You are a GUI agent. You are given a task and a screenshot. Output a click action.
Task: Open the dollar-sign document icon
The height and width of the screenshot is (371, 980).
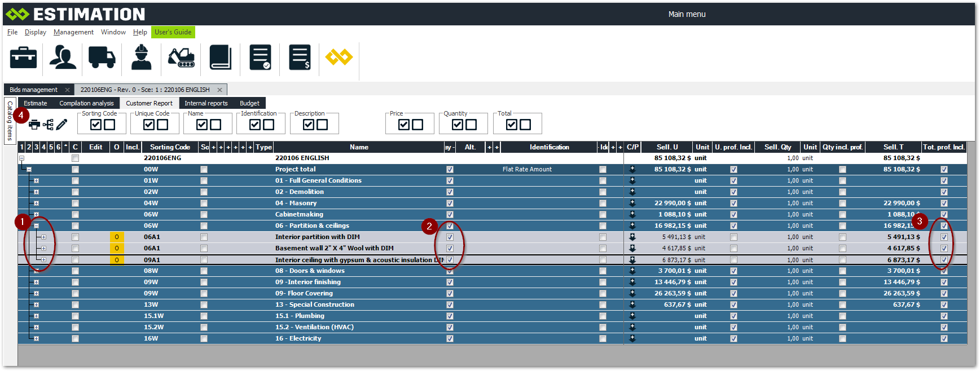point(300,58)
